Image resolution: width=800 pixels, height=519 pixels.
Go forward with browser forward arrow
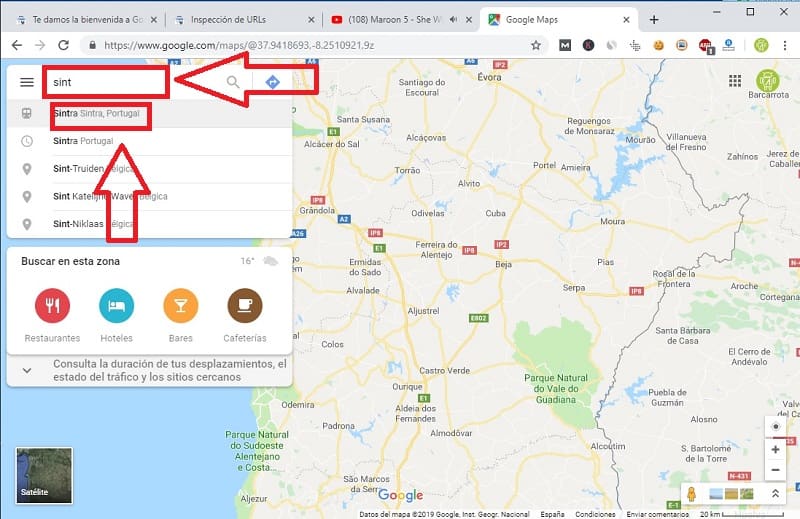click(x=40, y=45)
